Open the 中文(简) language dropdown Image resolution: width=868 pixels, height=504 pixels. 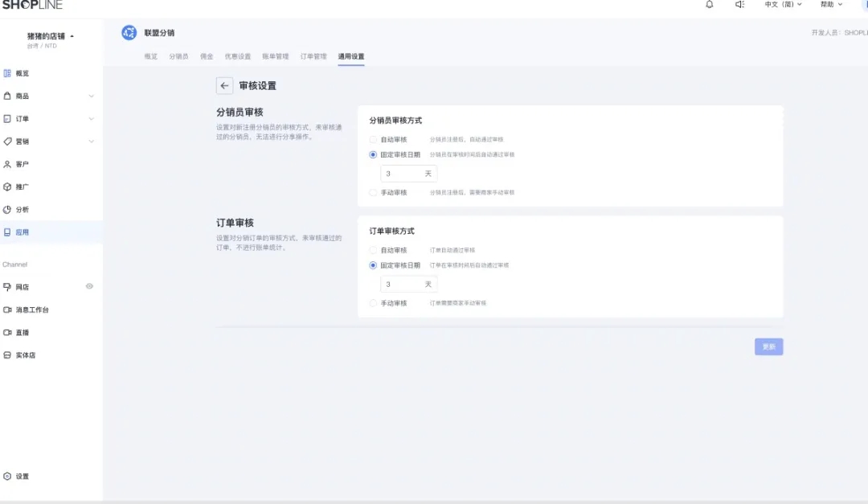pos(782,4)
